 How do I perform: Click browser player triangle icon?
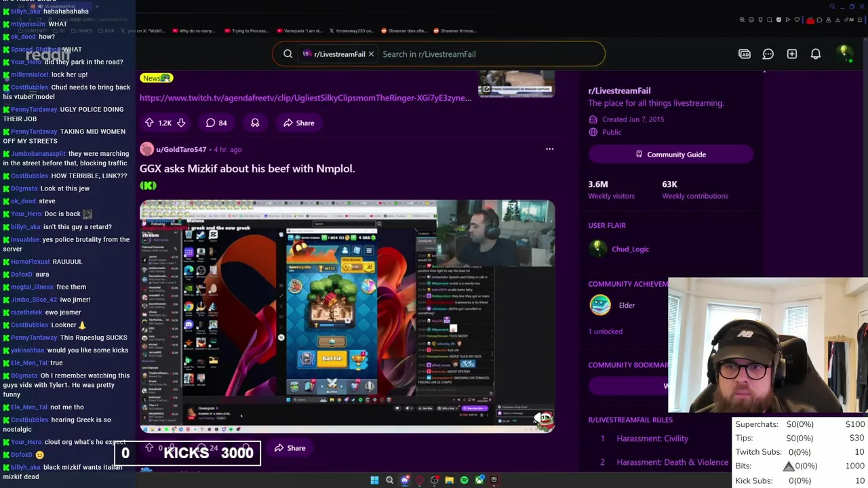(x=788, y=20)
